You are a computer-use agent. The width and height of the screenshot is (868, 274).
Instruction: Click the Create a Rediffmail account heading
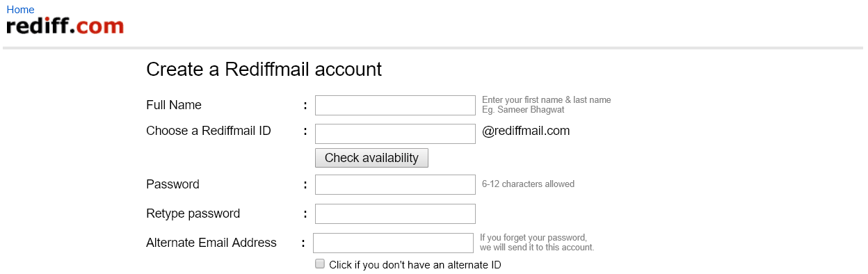[x=264, y=70]
